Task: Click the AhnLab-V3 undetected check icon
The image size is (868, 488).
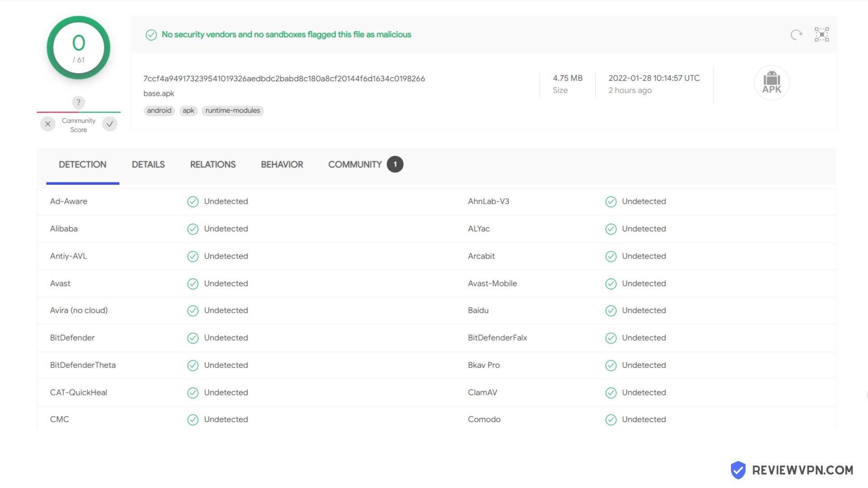Action: pyautogui.click(x=611, y=202)
